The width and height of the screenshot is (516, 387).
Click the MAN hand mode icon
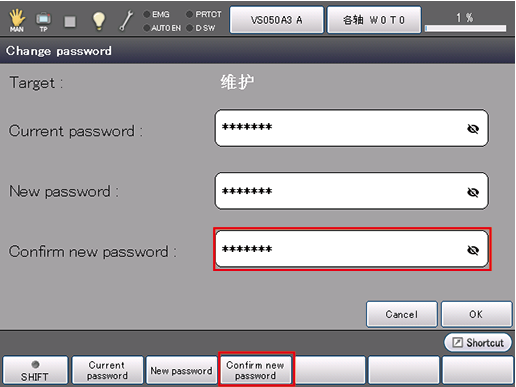pyautogui.click(x=17, y=20)
